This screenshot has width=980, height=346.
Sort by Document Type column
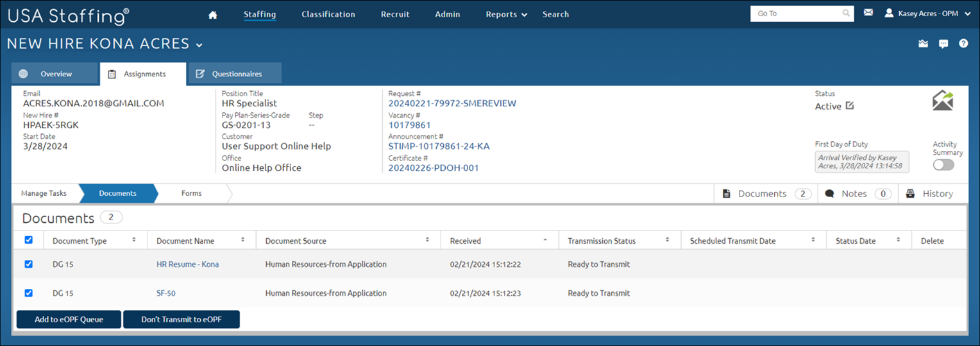[134, 240]
